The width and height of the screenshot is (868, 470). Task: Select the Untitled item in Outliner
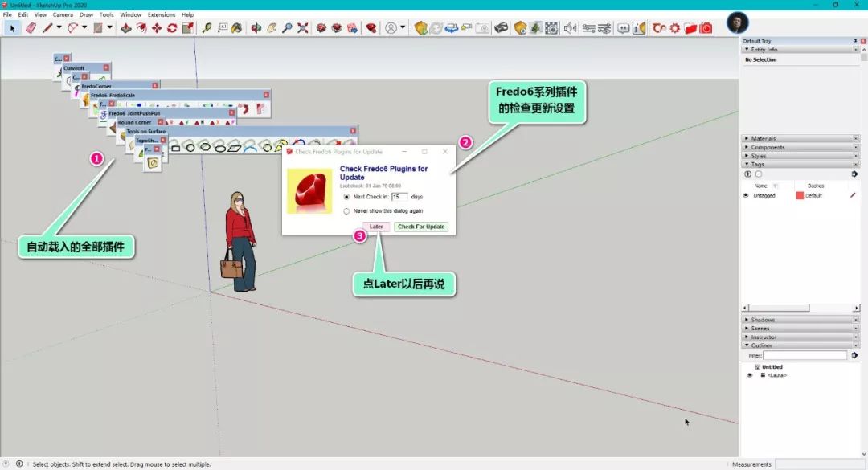tap(772, 367)
